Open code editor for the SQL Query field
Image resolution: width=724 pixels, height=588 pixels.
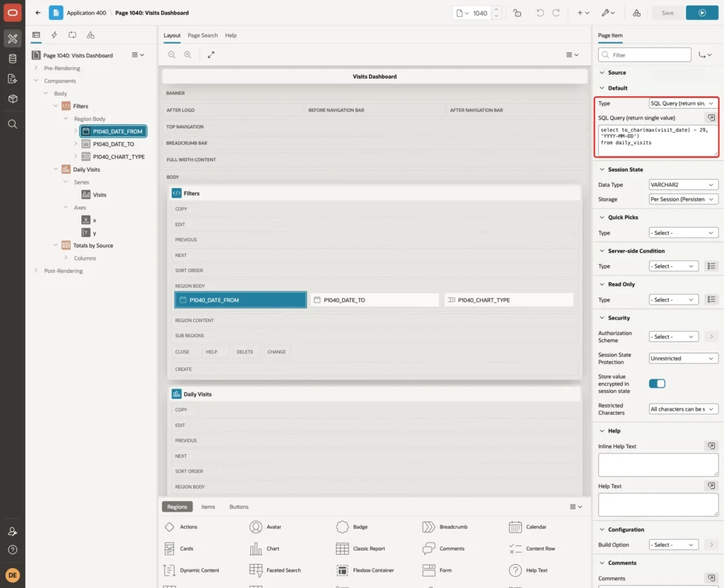(x=711, y=118)
